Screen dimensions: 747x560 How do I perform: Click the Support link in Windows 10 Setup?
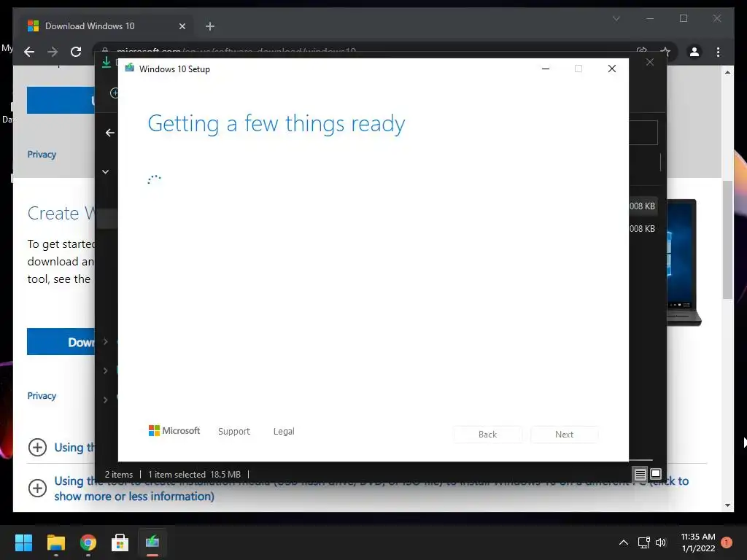234,432
